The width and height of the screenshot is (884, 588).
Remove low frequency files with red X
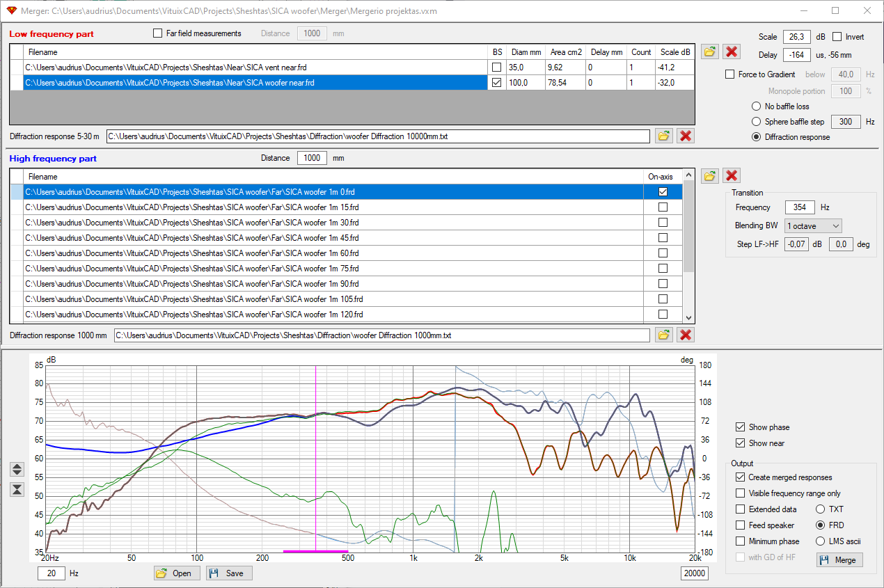point(732,51)
